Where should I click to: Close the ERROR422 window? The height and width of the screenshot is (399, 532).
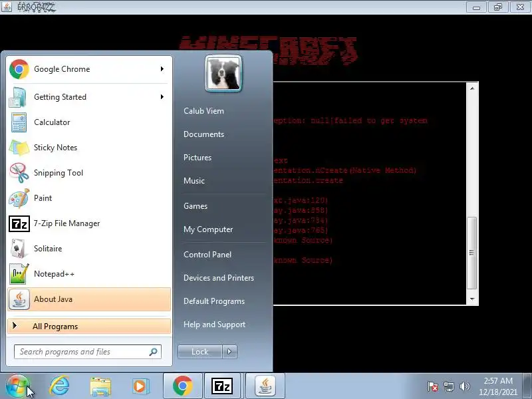click(x=520, y=7)
